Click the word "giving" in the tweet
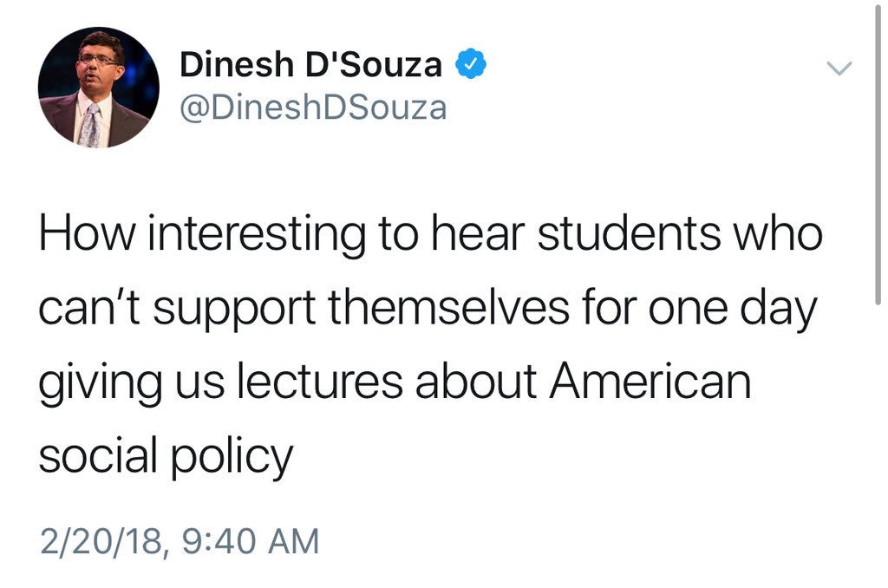 pyautogui.click(x=101, y=385)
